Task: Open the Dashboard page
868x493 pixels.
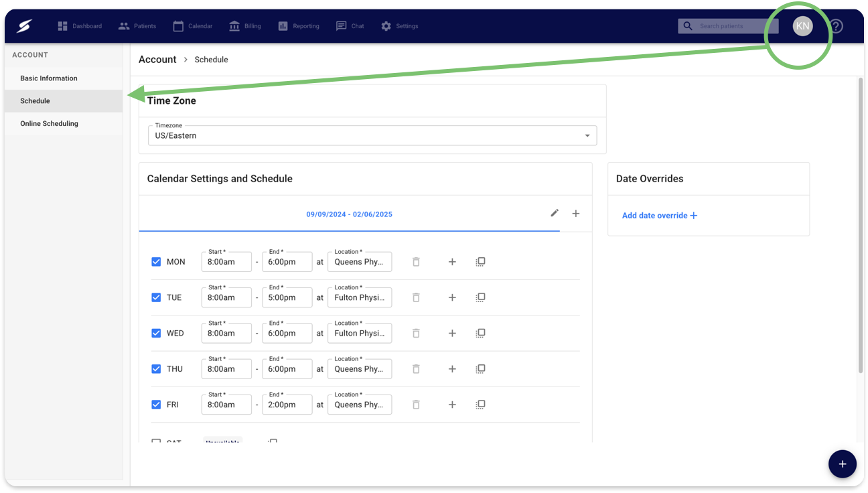Action: (x=80, y=26)
